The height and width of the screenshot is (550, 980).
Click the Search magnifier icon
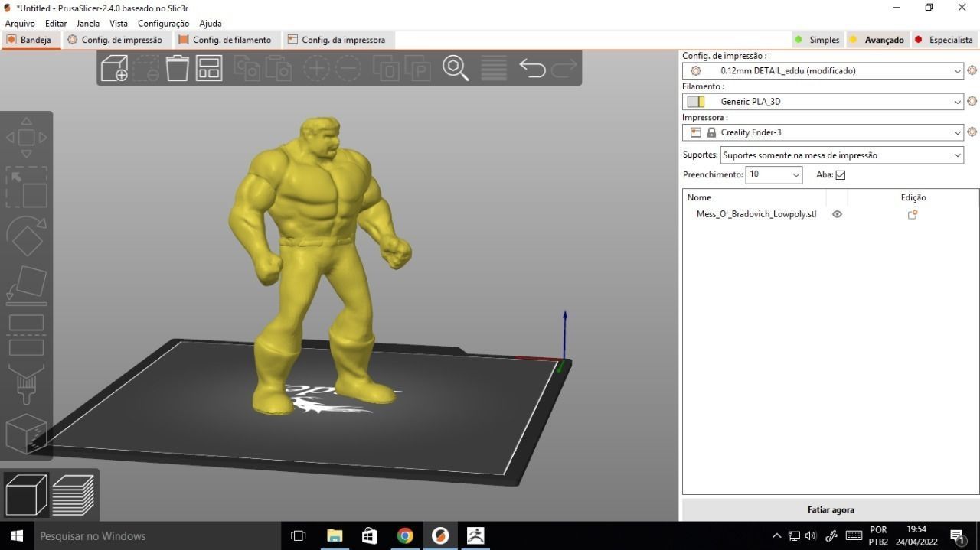[456, 68]
